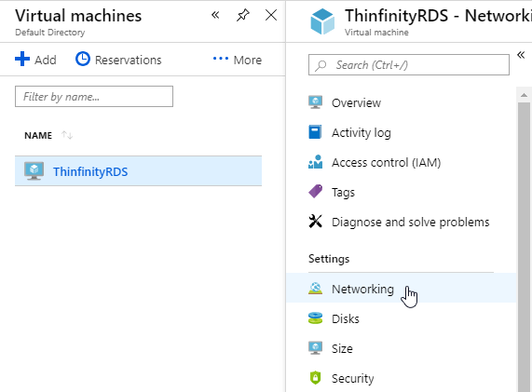Click the Access control people icon
The image size is (532, 392).
click(315, 162)
